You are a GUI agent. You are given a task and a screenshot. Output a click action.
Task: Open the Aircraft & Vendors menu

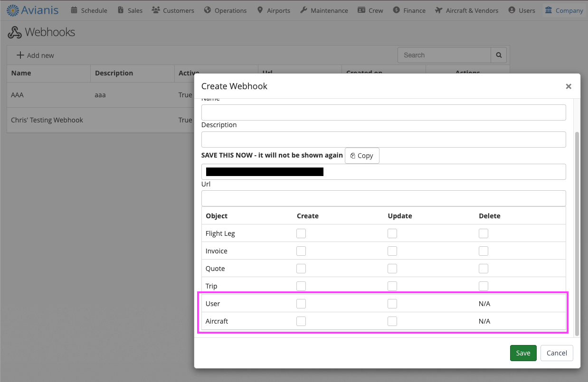pos(466,10)
